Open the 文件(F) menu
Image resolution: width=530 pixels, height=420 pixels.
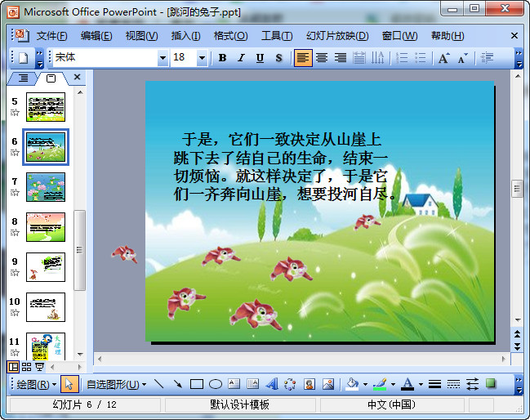click(51, 35)
